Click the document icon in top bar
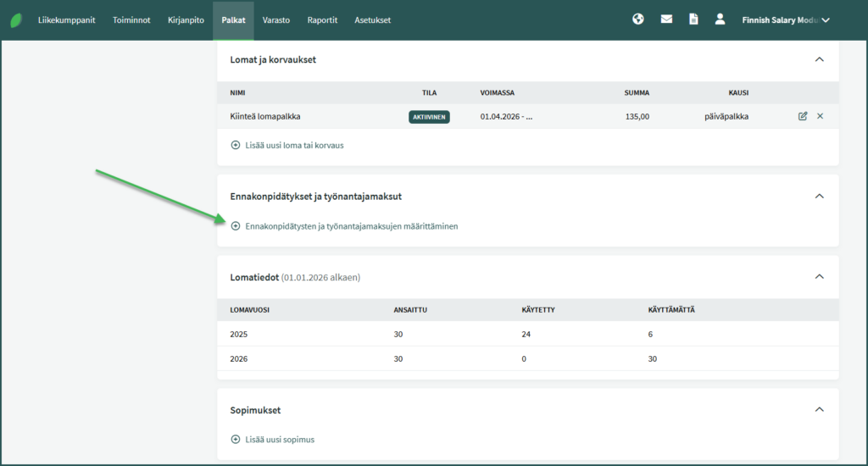This screenshot has height=466, width=868. click(693, 19)
